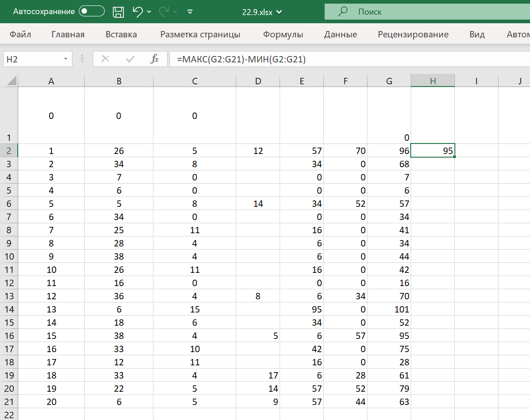Click the Redo arrow icon

pyautogui.click(x=164, y=12)
